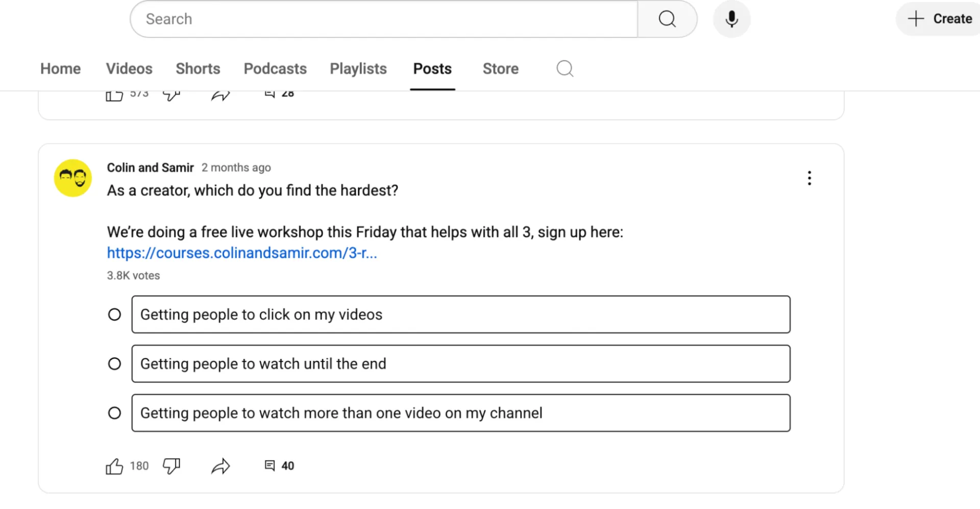Follow the courses.colinandsamir.com link
980x509 pixels.
(x=242, y=253)
